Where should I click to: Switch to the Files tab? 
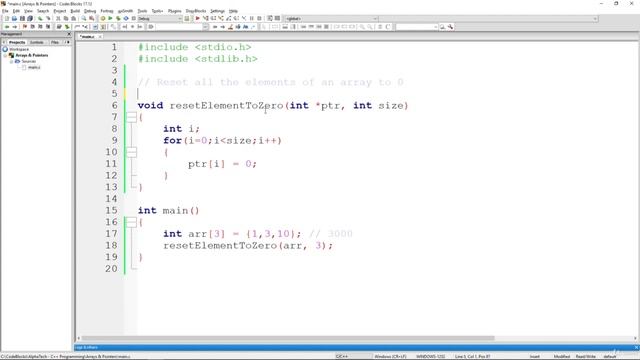point(55,42)
